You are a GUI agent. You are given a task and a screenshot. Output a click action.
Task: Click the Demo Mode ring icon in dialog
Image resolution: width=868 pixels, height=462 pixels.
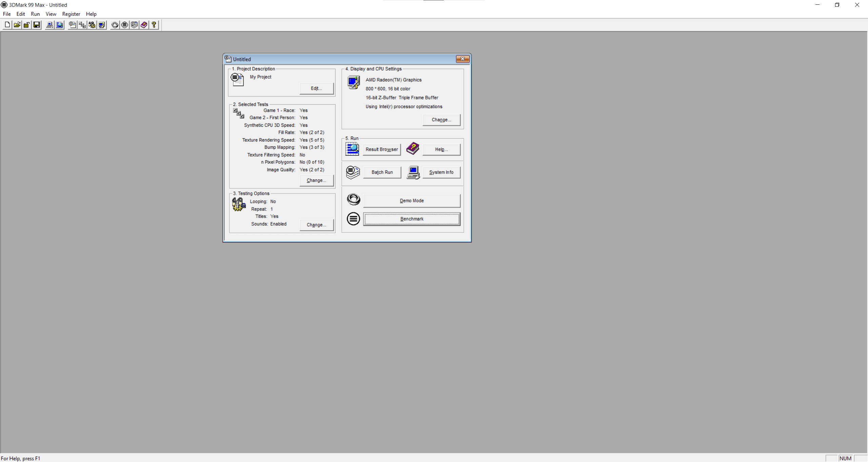point(353,199)
